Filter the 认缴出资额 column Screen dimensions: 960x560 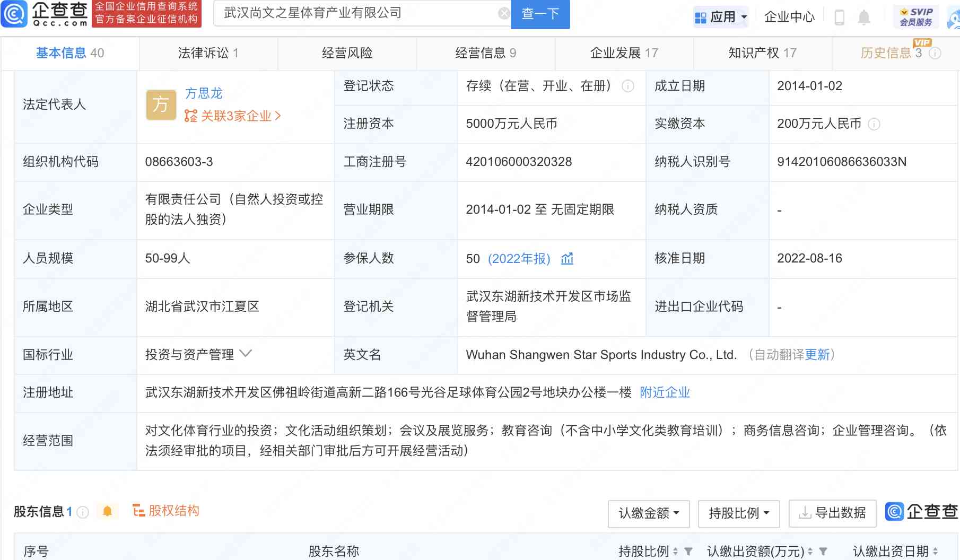[x=823, y=552]
